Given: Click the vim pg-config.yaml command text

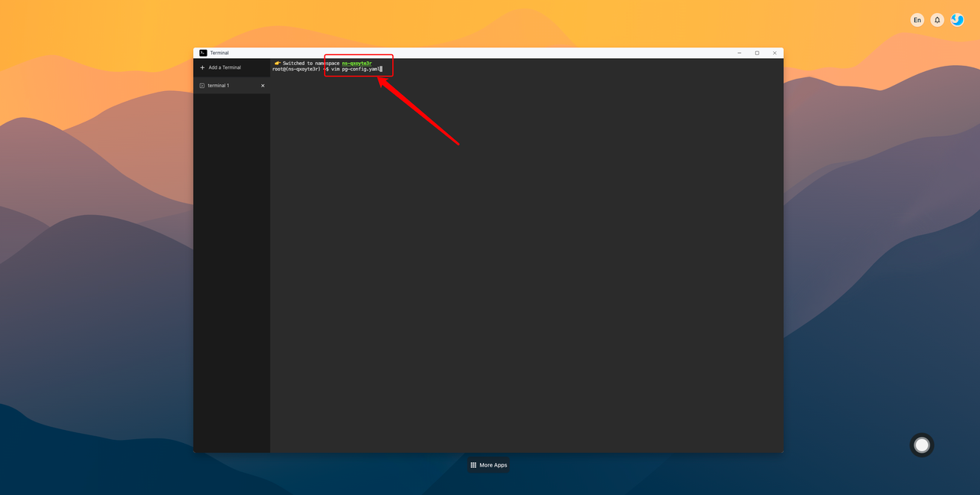Looking at the screenshot, I should (354, 68).
